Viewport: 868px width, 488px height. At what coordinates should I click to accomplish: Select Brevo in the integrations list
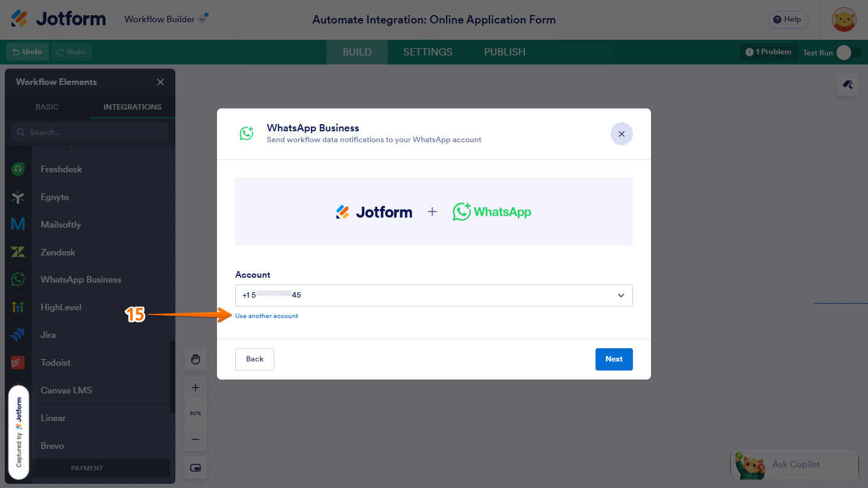click(52, 446)
